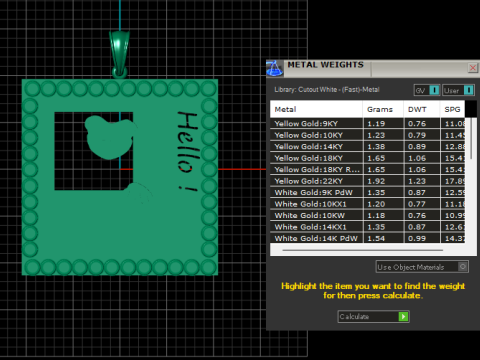Click the Library: Cutout White label
480x360 pixels.
pos(327,89)
